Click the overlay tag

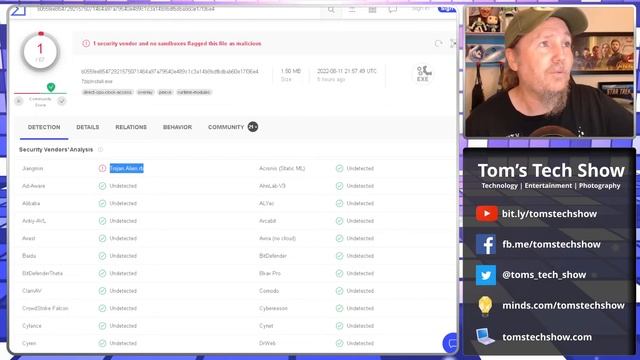click(145, 92)
